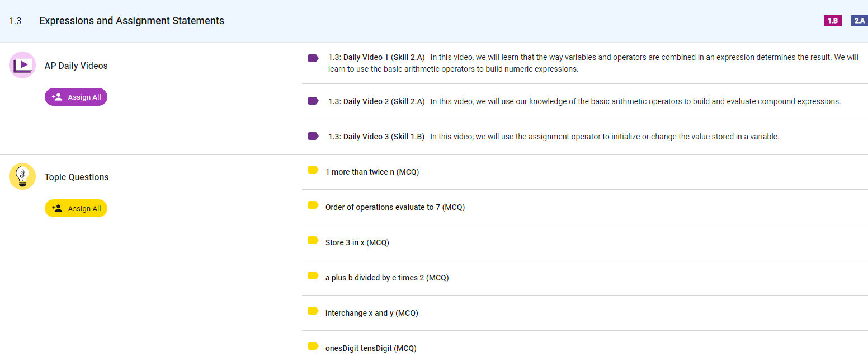The image size is (868, 360).
Task: Open 1.3: Daily Video 1 (Skill 2.A)
Action: coord(376,57)
